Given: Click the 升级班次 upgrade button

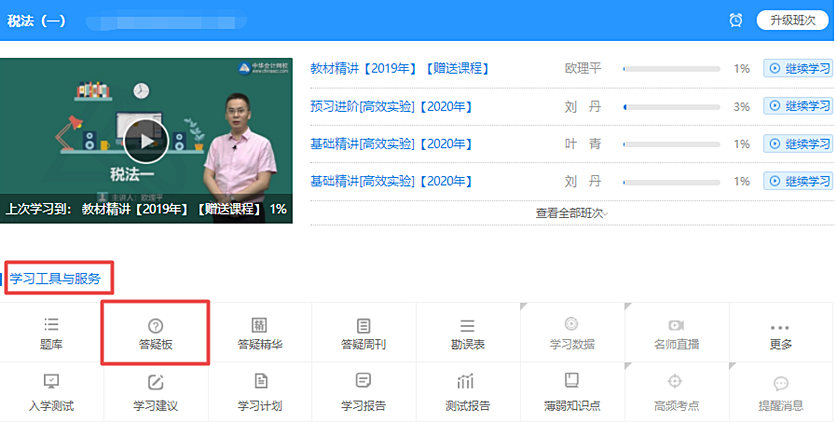Looking at the screenshot, I should (x=792, y=20).
